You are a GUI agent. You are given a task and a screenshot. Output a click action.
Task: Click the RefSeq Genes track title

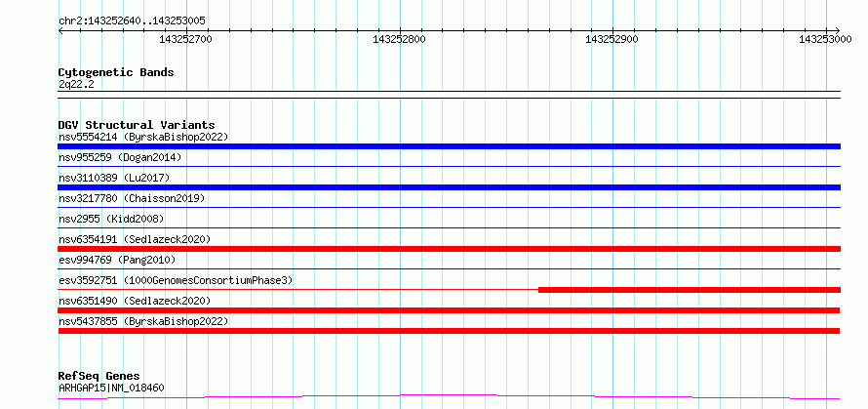point(99,377)
